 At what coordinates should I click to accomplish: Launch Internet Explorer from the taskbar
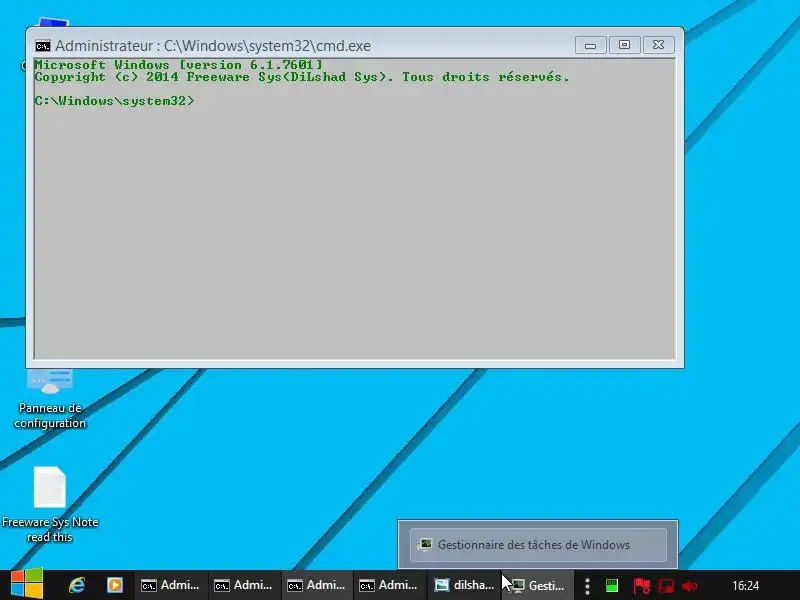pos(77,585)
